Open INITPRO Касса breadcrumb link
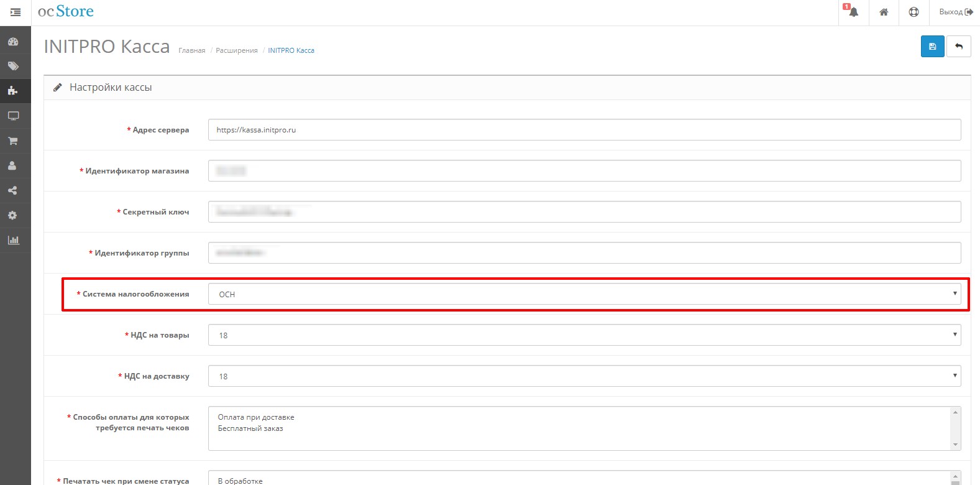Viewport: 980px width, 485px height. [x=291, y=50]
